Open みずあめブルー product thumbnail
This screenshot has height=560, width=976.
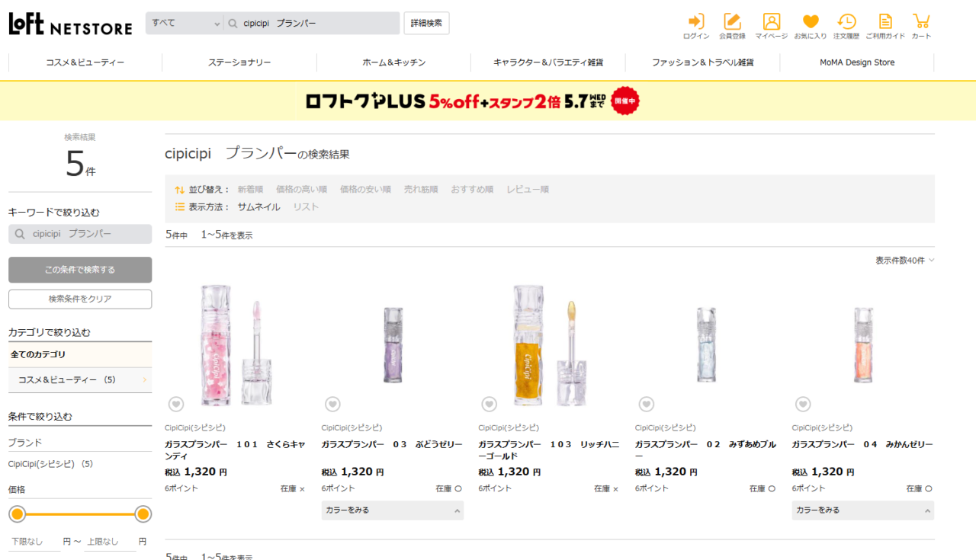click(x=706, y=345)
